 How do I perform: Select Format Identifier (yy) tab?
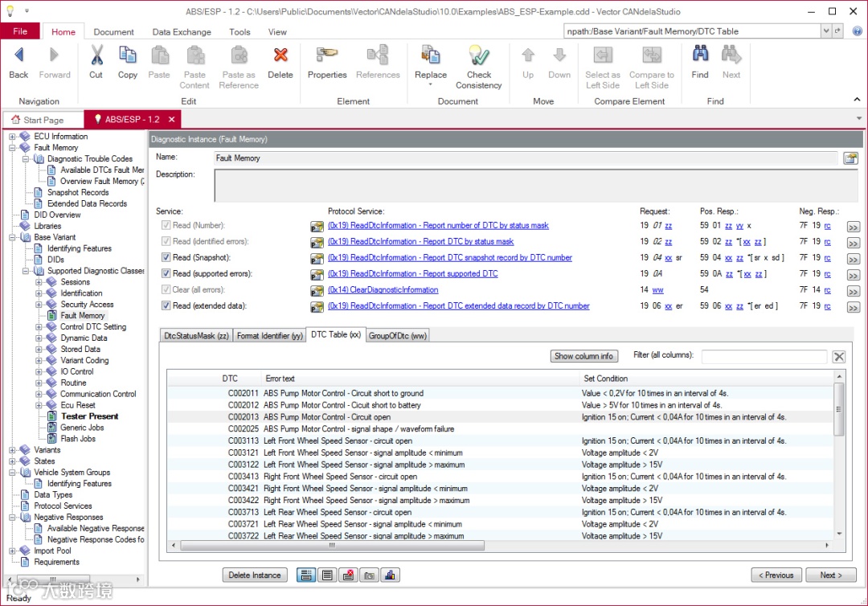coord(269,336)
